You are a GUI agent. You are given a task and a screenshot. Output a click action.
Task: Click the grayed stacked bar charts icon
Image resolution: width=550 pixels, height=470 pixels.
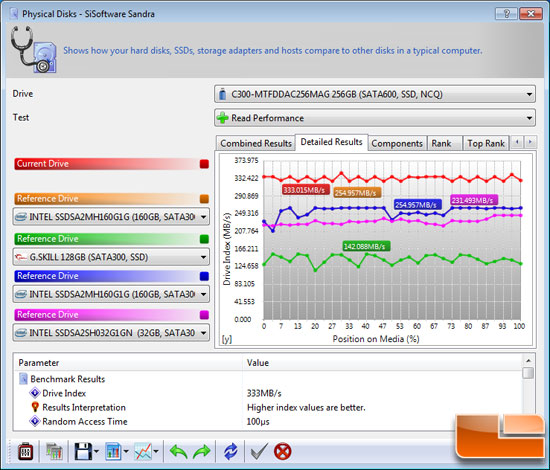54,451
